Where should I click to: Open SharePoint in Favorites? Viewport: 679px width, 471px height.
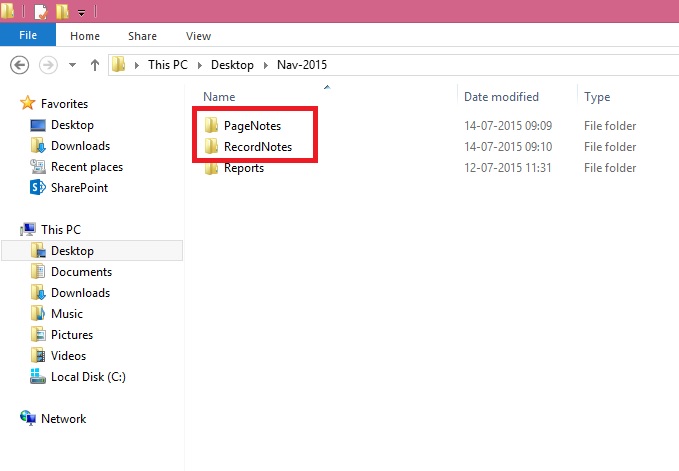(80, 188)
